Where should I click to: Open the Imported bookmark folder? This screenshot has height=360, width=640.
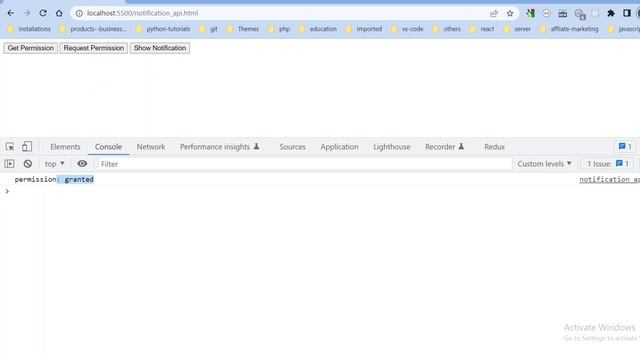(x=364, y=29)
